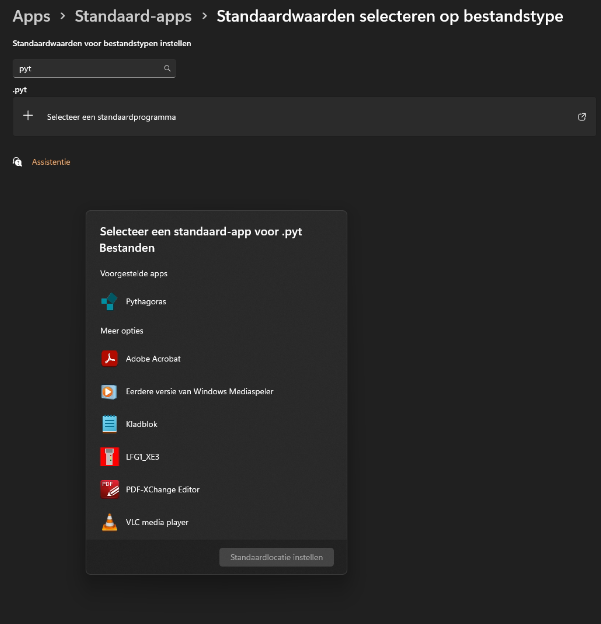Viewport: 601px width, 624px height.
Task: Choose the LFG1_XE3 app icon
Action: coord(109,456)
